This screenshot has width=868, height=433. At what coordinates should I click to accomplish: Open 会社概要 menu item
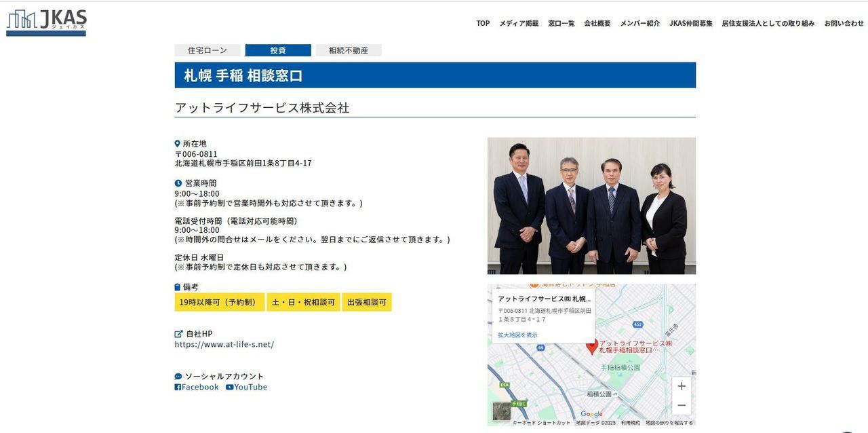[x=597, y=23]
